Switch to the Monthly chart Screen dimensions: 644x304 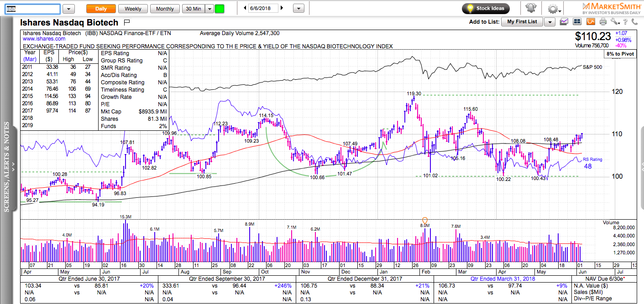click(165, 9)
